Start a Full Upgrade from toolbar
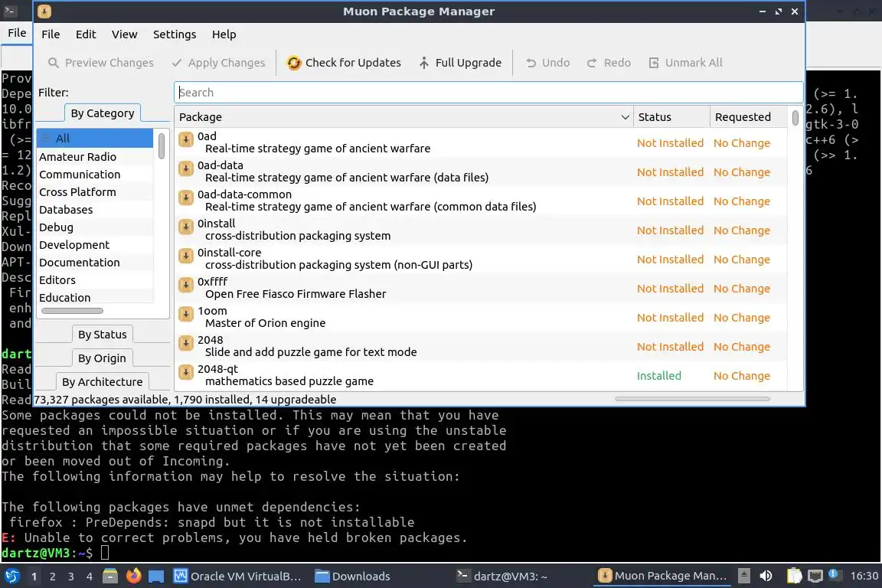Image resolution: width=882 pixels, height=588 pixels. tap(460, 63)
